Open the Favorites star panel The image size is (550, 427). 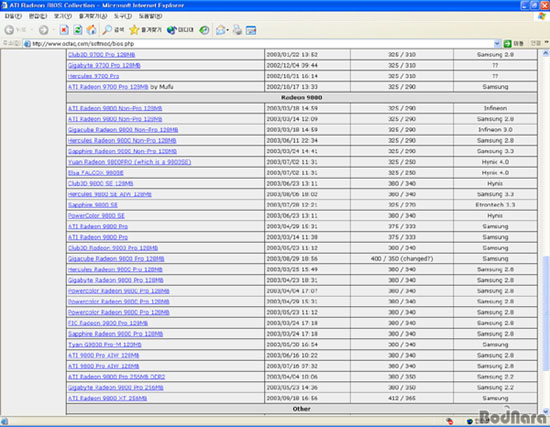tap(145, 30)
